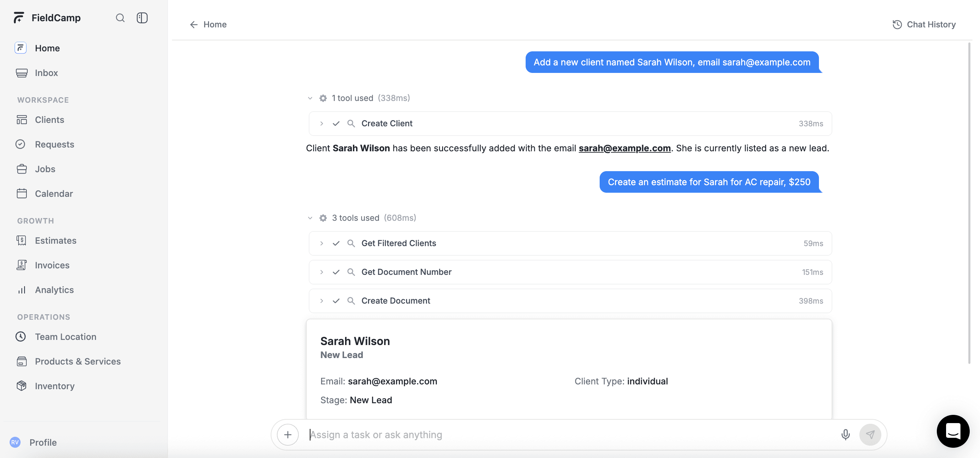Open the plus attachment button in chat input
Screen dimensions: 980x458
point(287,434)
